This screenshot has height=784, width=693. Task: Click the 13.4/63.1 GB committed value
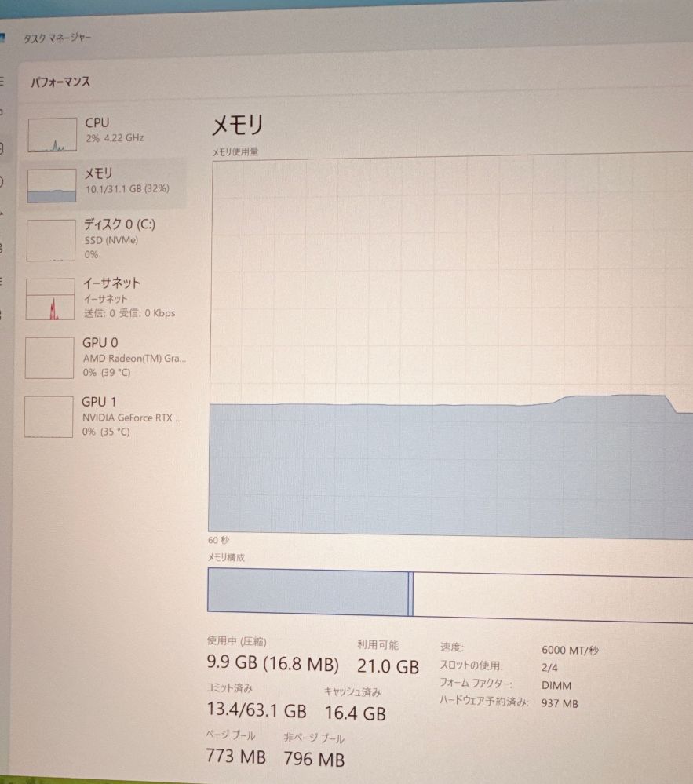257,709
